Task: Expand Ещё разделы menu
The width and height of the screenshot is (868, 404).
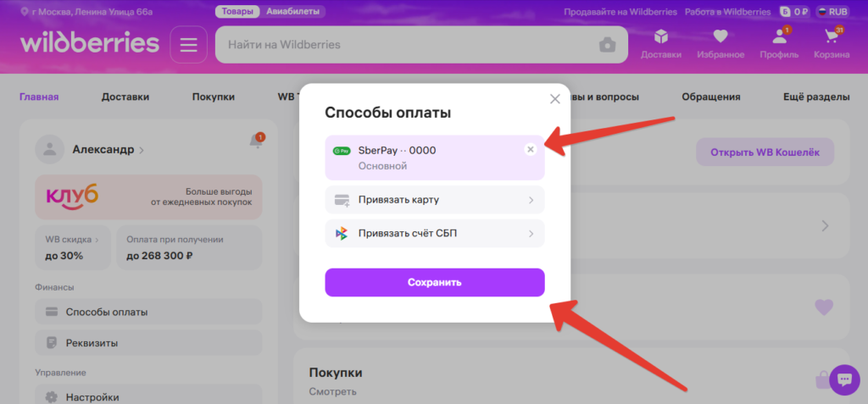Action: pos(816,97)
